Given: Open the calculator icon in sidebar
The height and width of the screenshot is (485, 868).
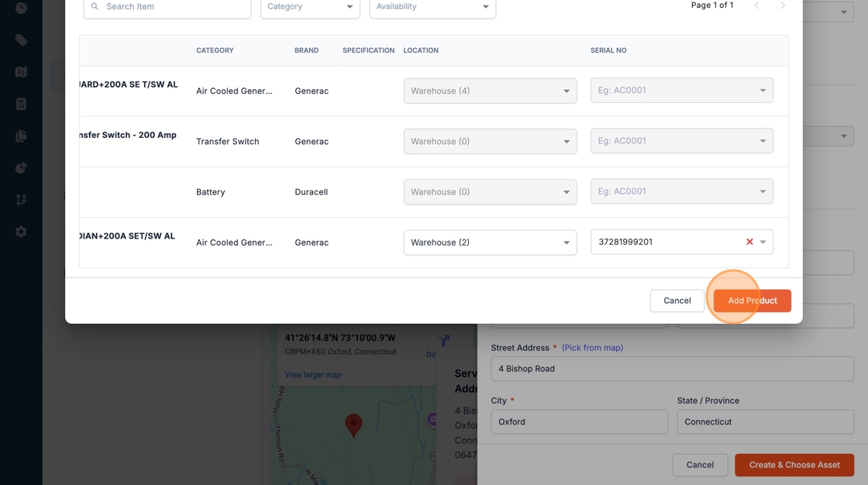Looking at the screenshot, I should coord(21,104).
